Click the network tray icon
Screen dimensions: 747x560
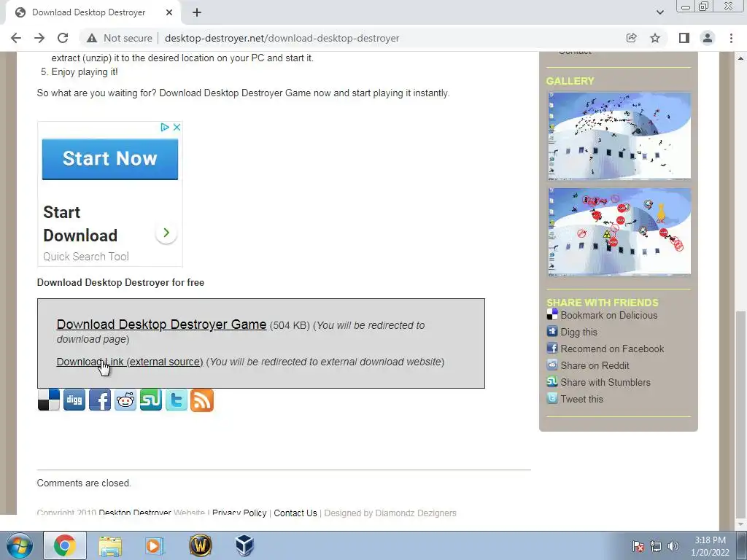[x=656, y=546]
